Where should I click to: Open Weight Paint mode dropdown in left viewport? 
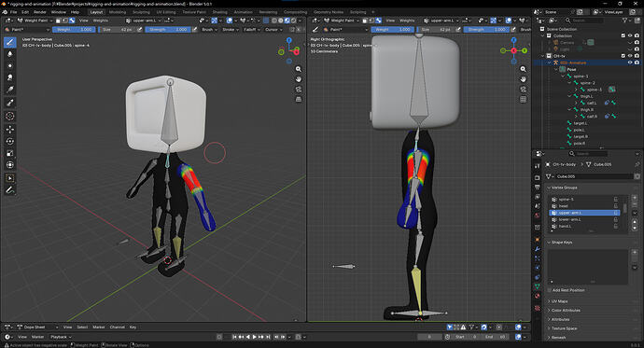[35, 21]
